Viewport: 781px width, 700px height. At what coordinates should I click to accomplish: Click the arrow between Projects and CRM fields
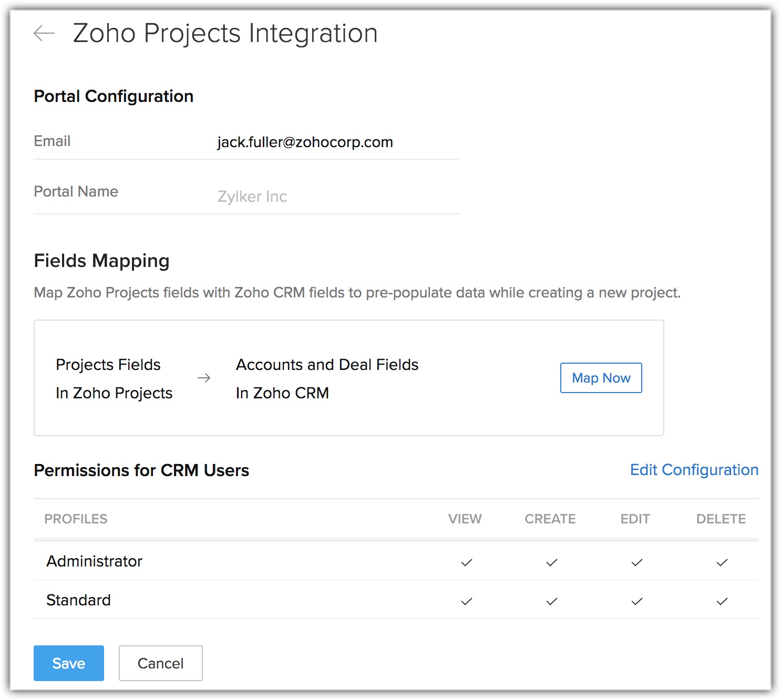coord(204,378)
